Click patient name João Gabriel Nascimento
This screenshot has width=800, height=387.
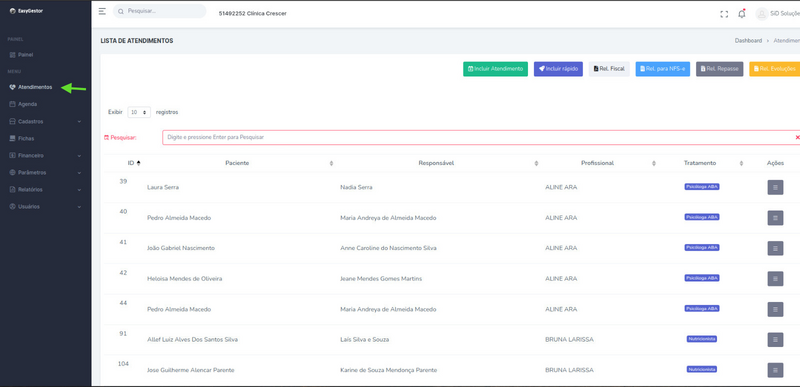pyautogui.click(x=181, y=248)
